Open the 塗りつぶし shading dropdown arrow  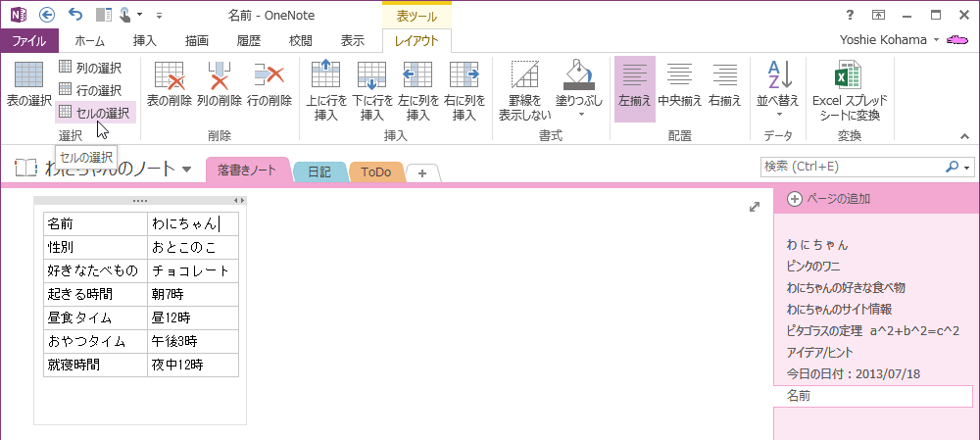click(x=581, y=114)
